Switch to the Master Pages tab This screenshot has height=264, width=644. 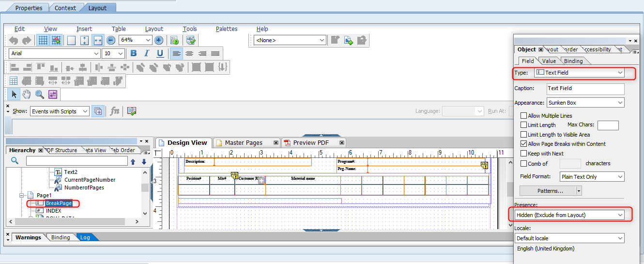pyautogui.click(x=243, y=143)
